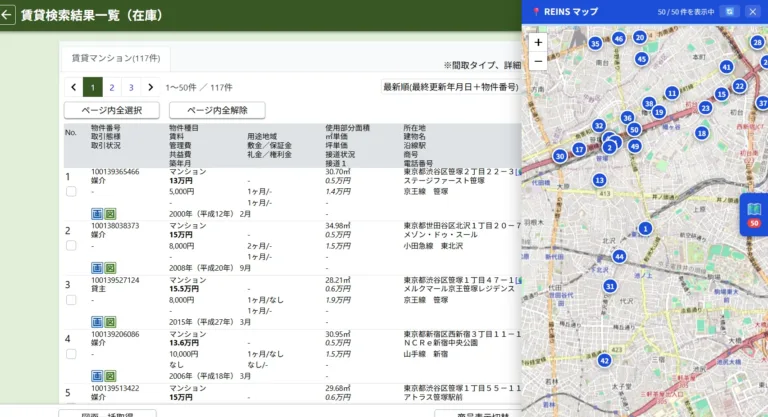Select map marker 32
Screen dimensions: 768x417
599,126
